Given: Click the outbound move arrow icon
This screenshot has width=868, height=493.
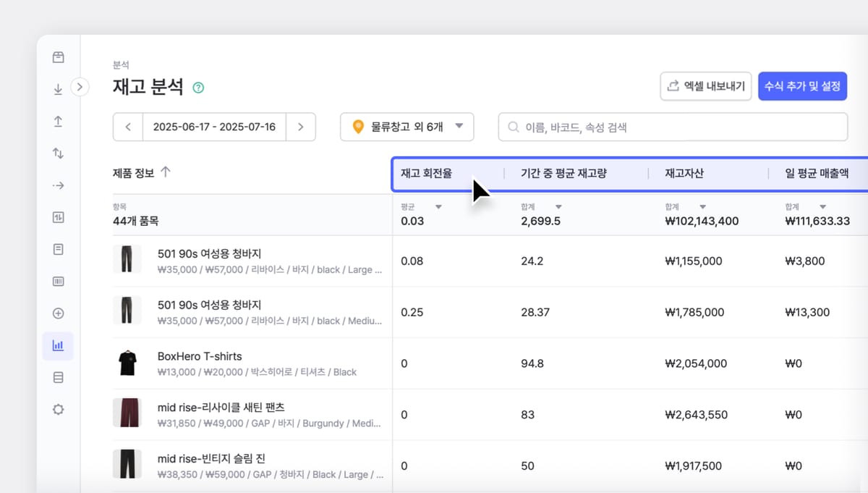Looking at the screenshot, I should click(58, 185).
